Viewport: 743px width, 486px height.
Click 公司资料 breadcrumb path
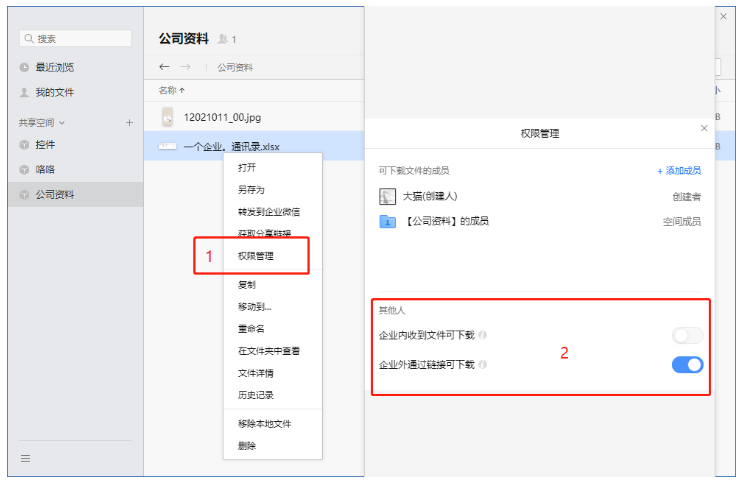pyautogui.click(x=235, y=68)
